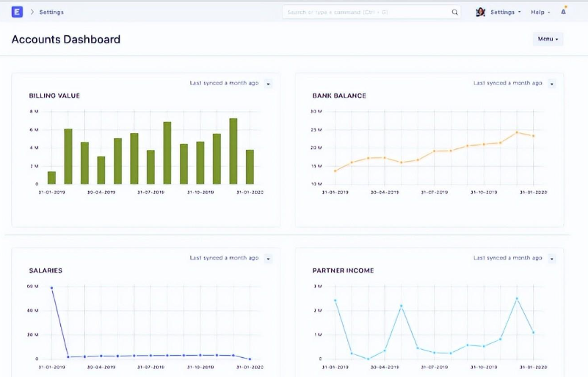Click the highest orange point in Bank Balance

517,132
